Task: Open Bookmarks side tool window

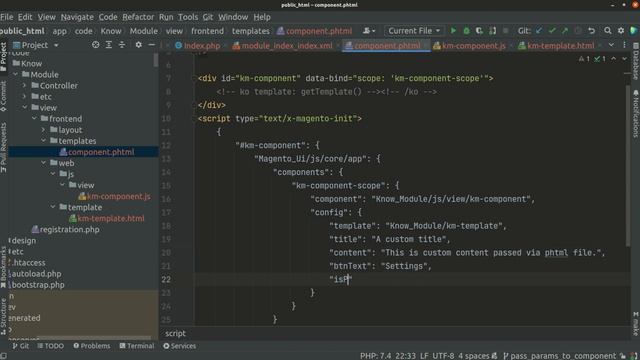Action: coord(4,267)
